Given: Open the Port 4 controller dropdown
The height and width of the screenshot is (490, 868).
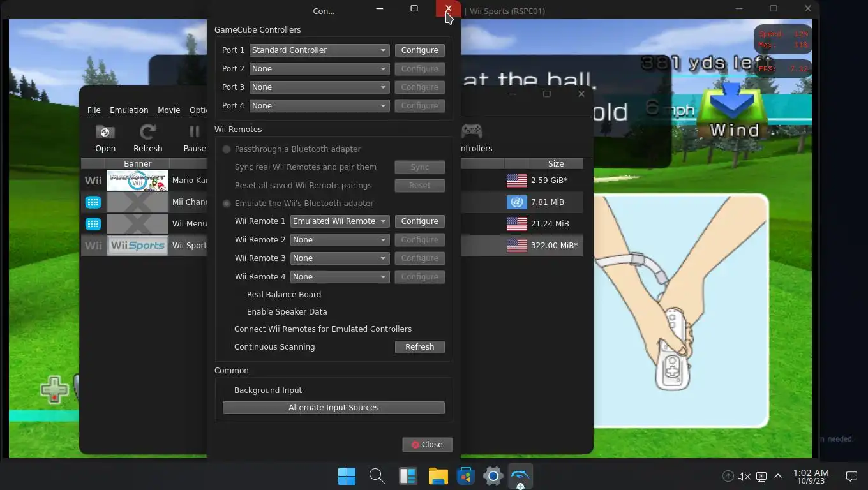Looking at the screenshot, I should coord(320,106).
